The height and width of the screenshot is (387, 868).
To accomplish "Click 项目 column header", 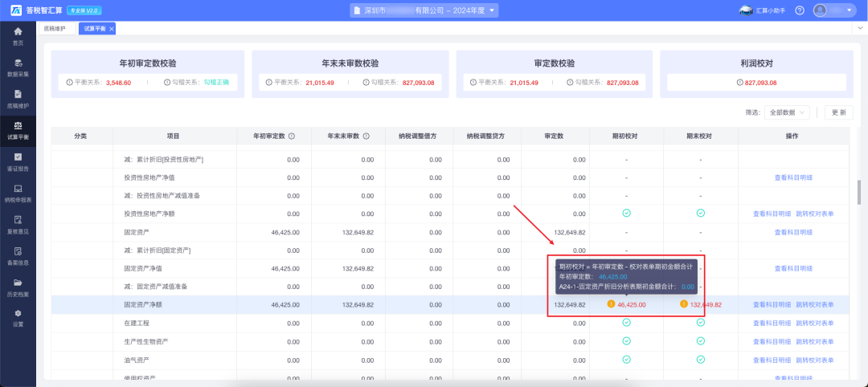I will click(174, 136).
